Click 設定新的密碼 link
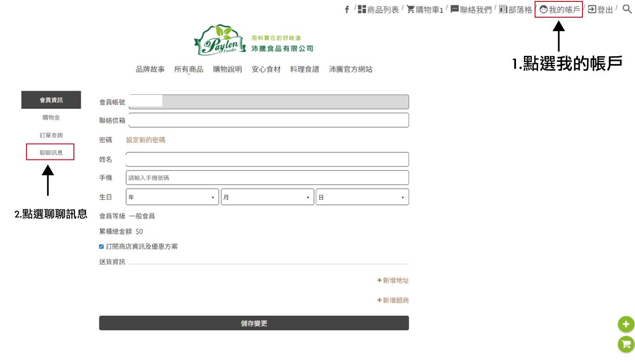This screenshot has height=364, width=635. [146, 140]
